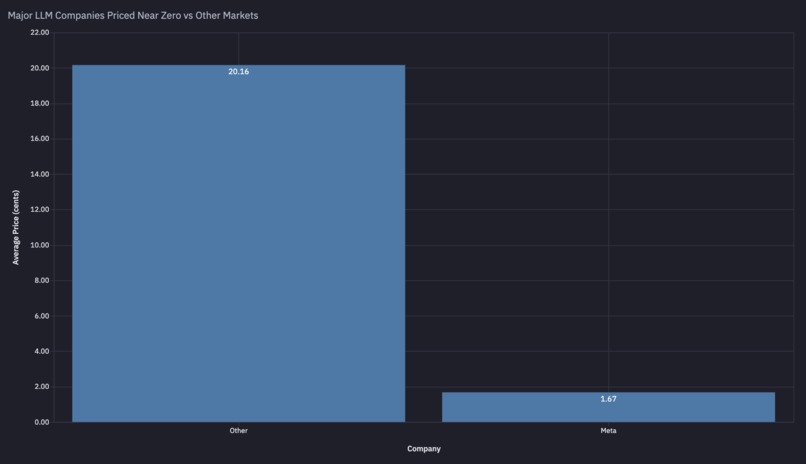806x464 pixels.
Task: Click the 6.00 y-axis tick label
Action: pos(42,316)
